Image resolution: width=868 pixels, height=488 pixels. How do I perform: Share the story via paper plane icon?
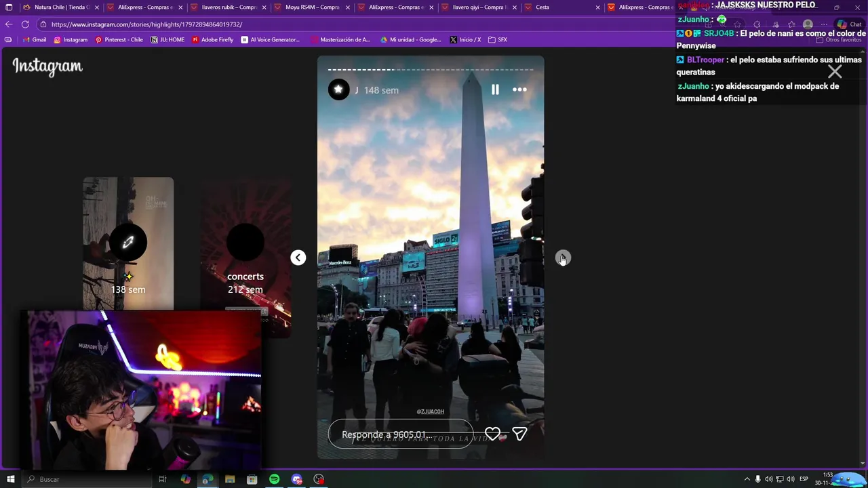(x=519, y=434)
